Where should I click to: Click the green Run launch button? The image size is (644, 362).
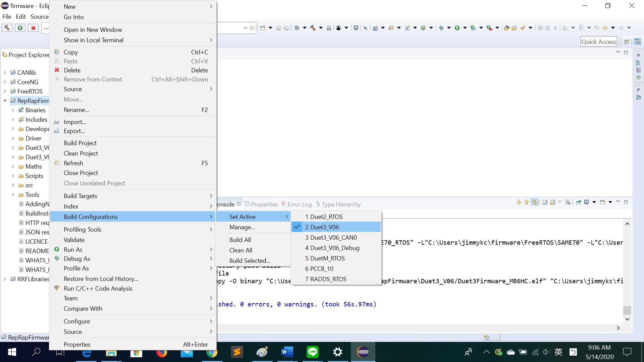point(20,28)
